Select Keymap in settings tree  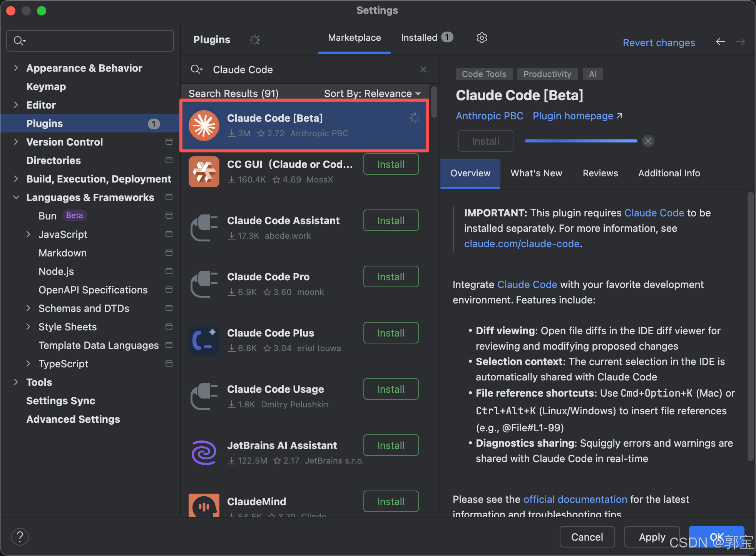click(46, 87)
